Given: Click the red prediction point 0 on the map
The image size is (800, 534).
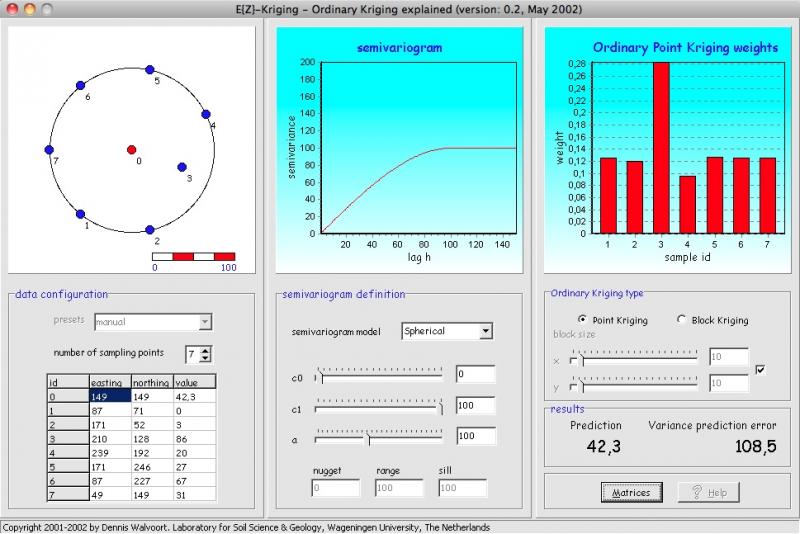Looking at the screenshot, I should (131, 150).
